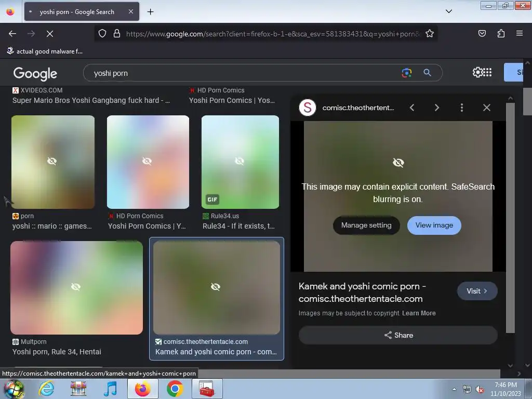Open the taskbar clock and date
Image resolution: width=532 pixels, height=399 pixels.
click(506, 389)
